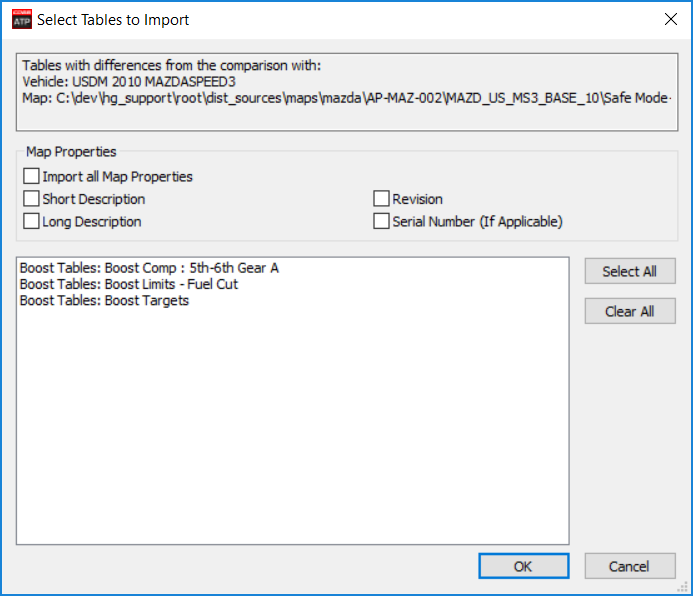693x596 pixels.
Task: Click the ATP application icon in title bar
Action: 20,19
